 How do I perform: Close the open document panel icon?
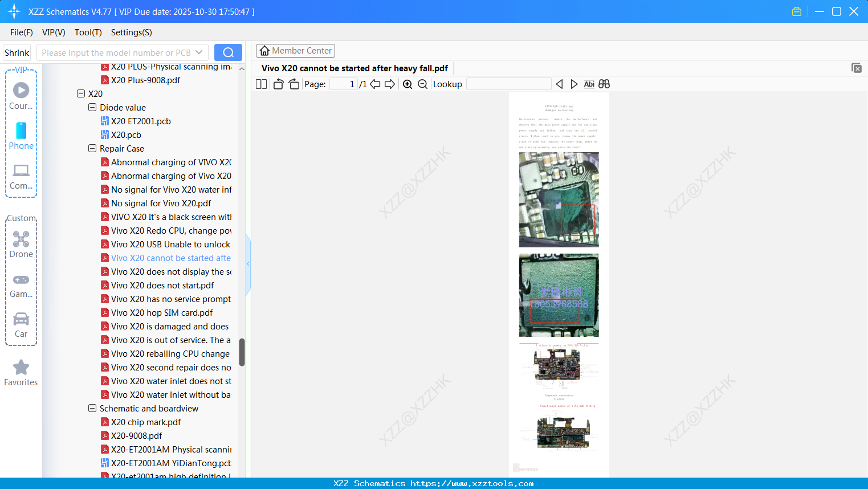point(856,68)
